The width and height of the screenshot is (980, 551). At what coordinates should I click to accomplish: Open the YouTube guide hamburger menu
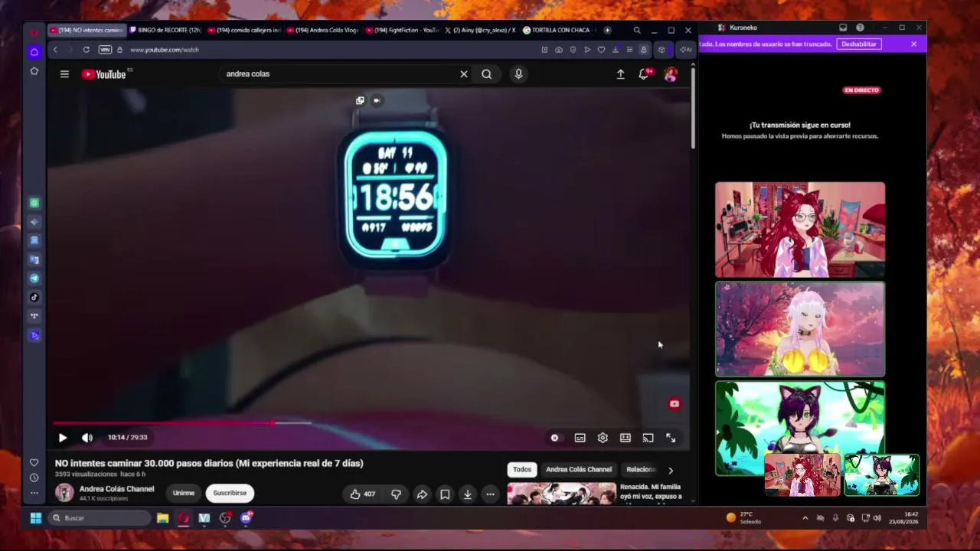pos(64,74)
